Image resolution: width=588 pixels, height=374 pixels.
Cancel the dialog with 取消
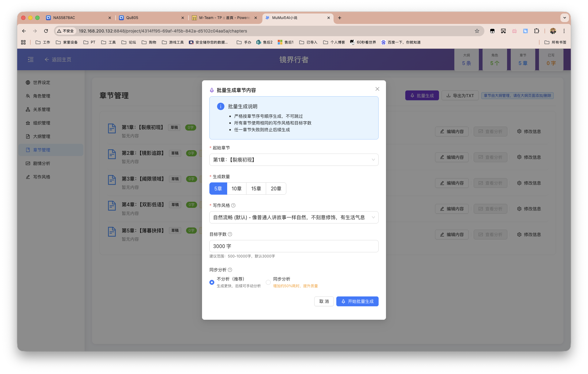click(x=324, y=301)
